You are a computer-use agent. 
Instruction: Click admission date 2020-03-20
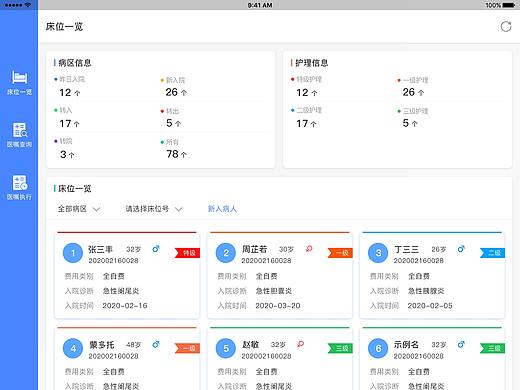pyautogui.click(x=278, y=306)
